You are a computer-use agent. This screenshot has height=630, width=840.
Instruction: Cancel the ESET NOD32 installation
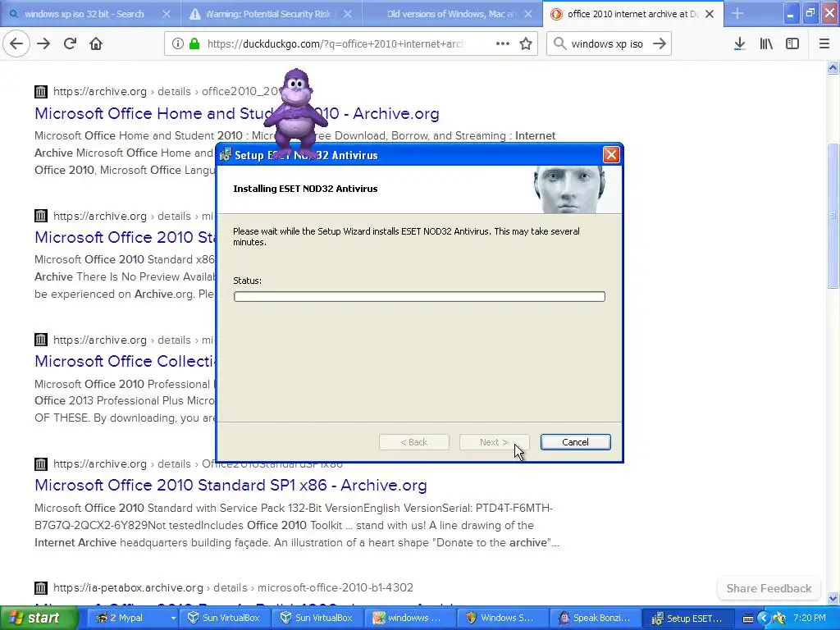[575, 442]
